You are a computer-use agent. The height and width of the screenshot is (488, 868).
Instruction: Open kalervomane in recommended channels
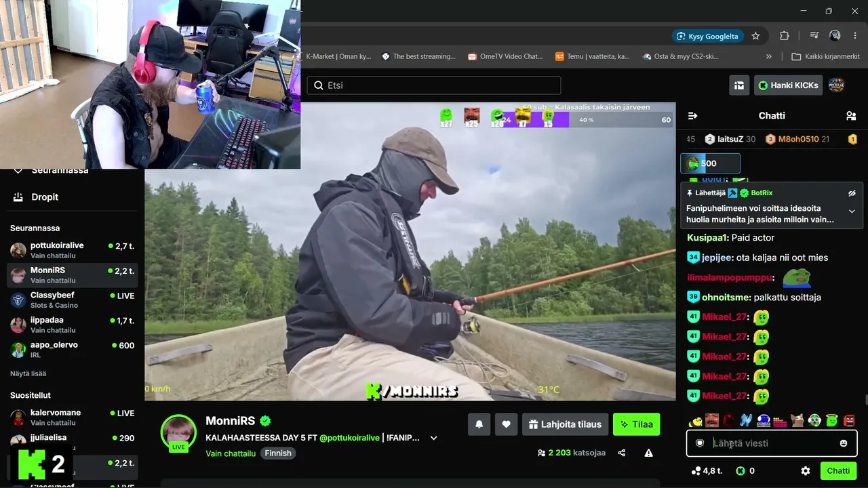(x=71, y=417)
